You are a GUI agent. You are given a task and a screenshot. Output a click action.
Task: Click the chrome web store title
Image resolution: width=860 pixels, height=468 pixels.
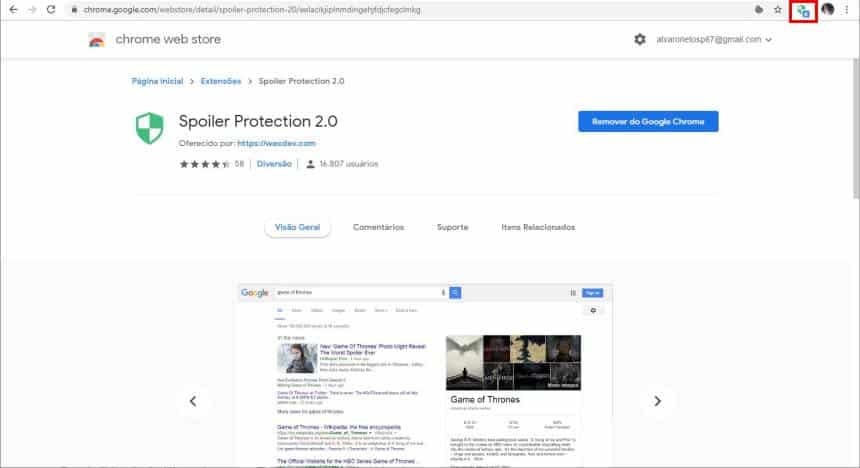pos(168,40)
